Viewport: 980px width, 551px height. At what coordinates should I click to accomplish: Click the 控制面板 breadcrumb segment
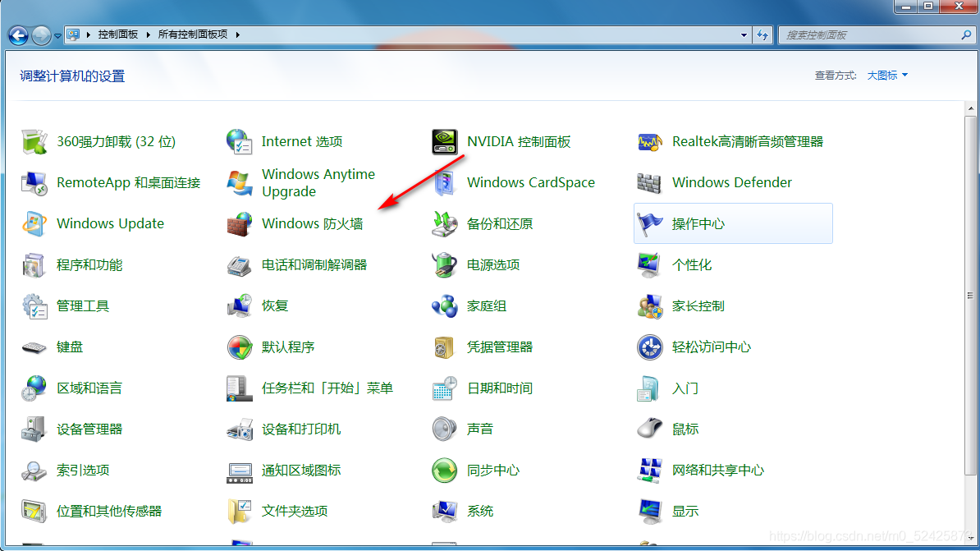[117, 34]
